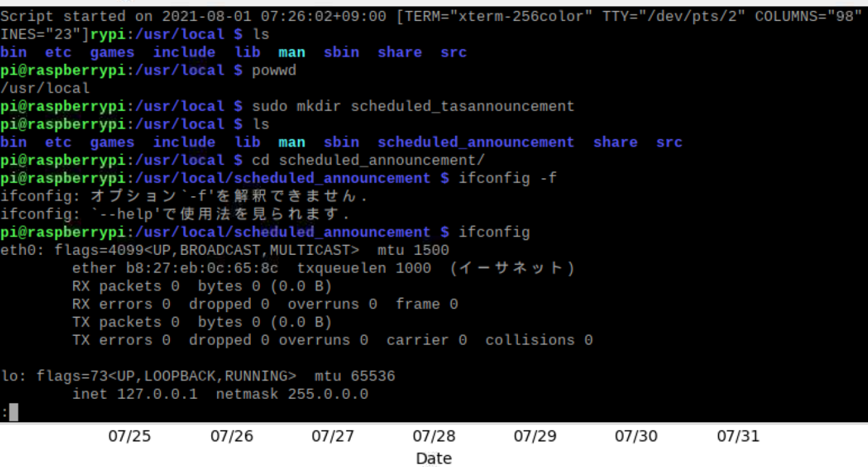
Task: Click the 'lo: flags=73' line
Action: click(x=197, y=376)
